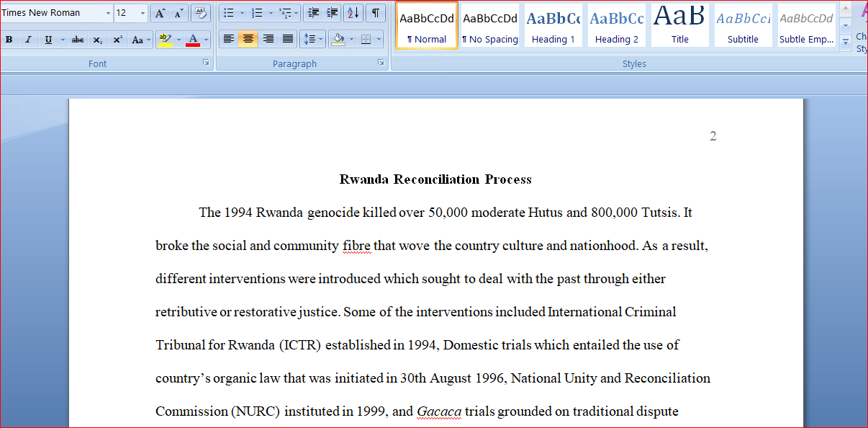Toggle left text alignment

(x=228, y=39)
